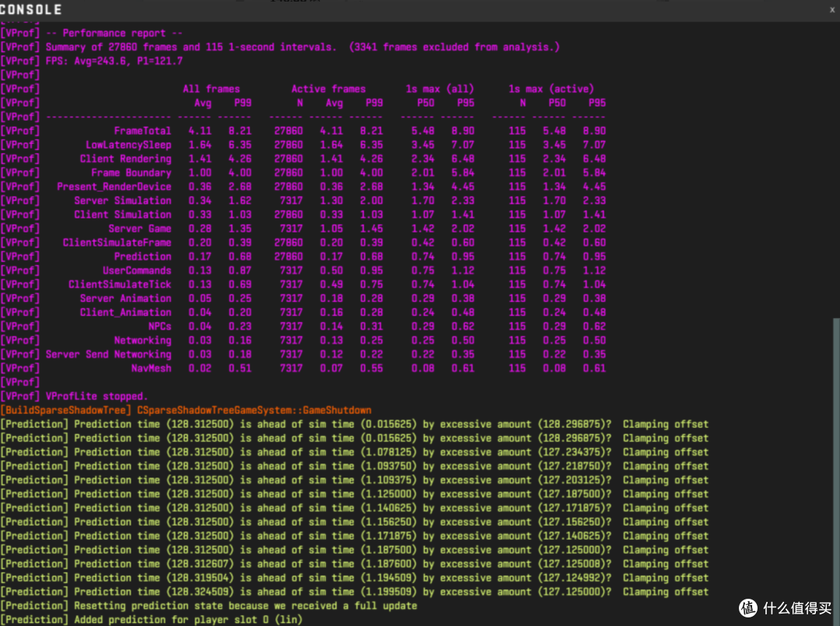
Task: Click FrameTotal's 1s max (active) P95 value 8.90
Action: click(594, 131)
